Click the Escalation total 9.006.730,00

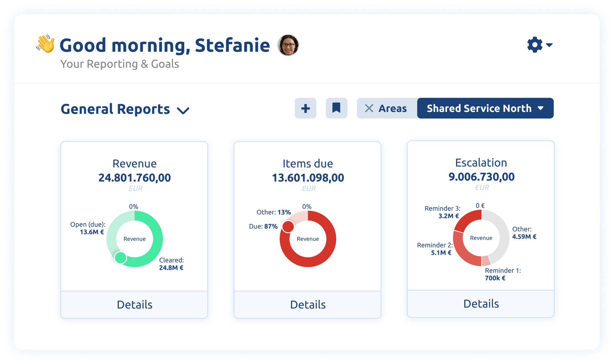pos(481,177)
